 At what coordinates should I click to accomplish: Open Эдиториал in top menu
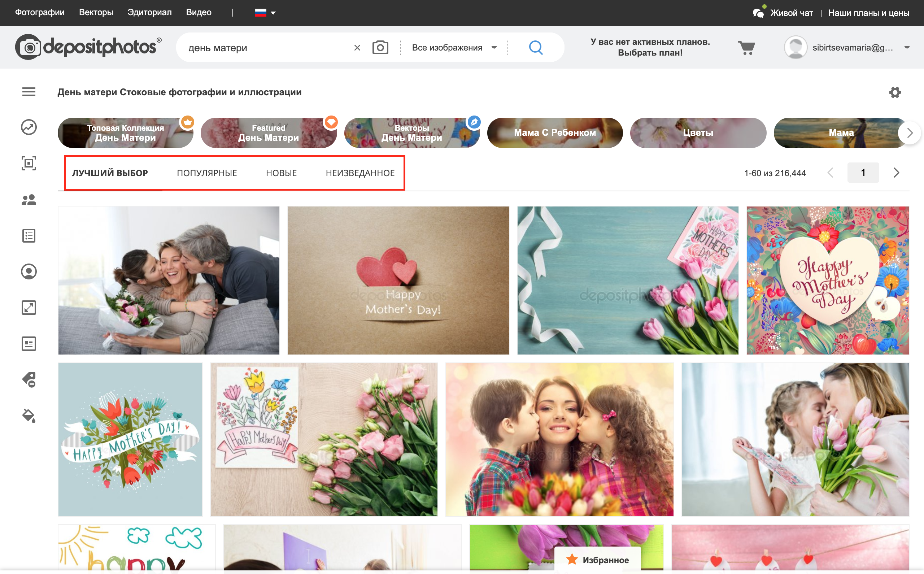(149, 12)
